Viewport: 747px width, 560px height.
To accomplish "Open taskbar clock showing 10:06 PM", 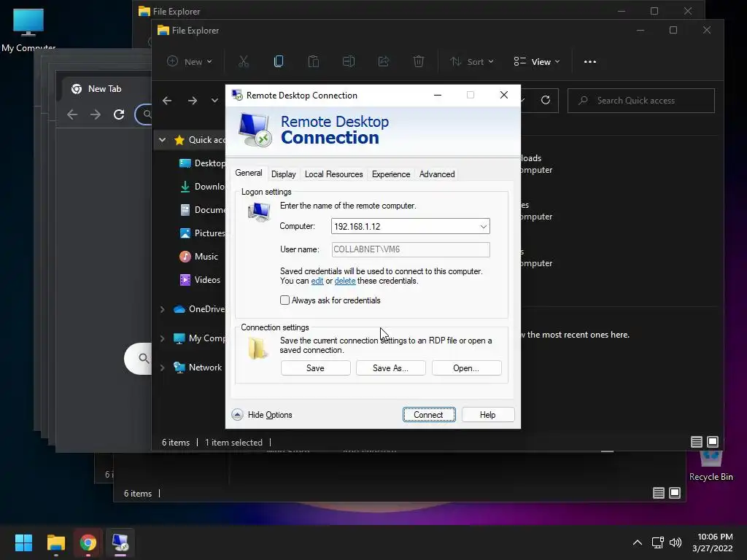I will click(713, 542).
